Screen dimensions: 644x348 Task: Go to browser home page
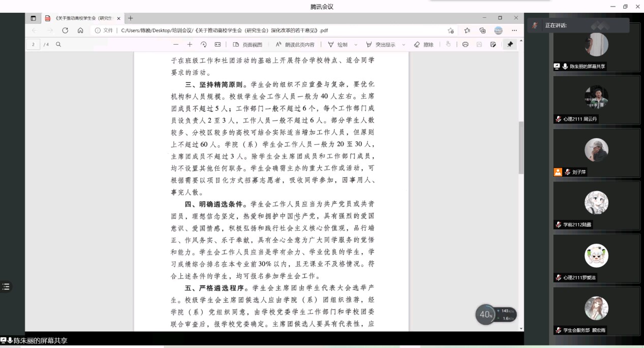click(80, 30)
